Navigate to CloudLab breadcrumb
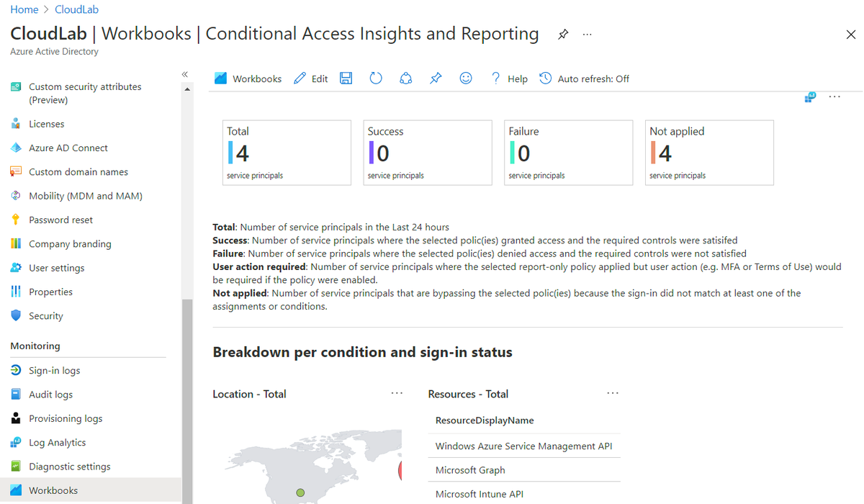864x504 pixels. click(77, 9)
